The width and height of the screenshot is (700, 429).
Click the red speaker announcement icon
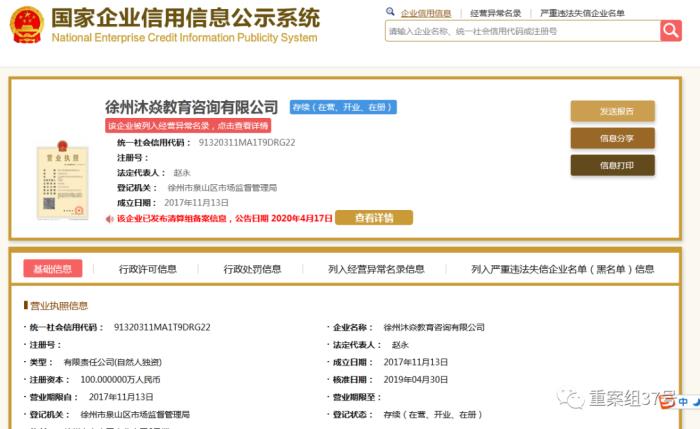(x=110, y=218)
